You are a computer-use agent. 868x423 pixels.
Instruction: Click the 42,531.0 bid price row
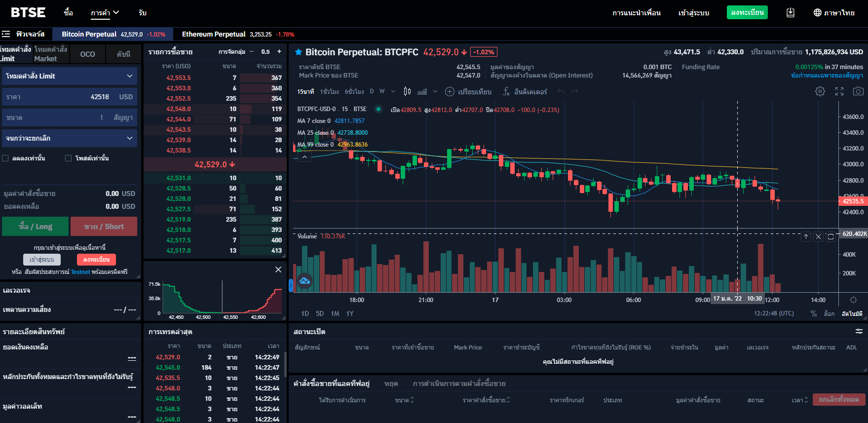click(x=215, y=178)
